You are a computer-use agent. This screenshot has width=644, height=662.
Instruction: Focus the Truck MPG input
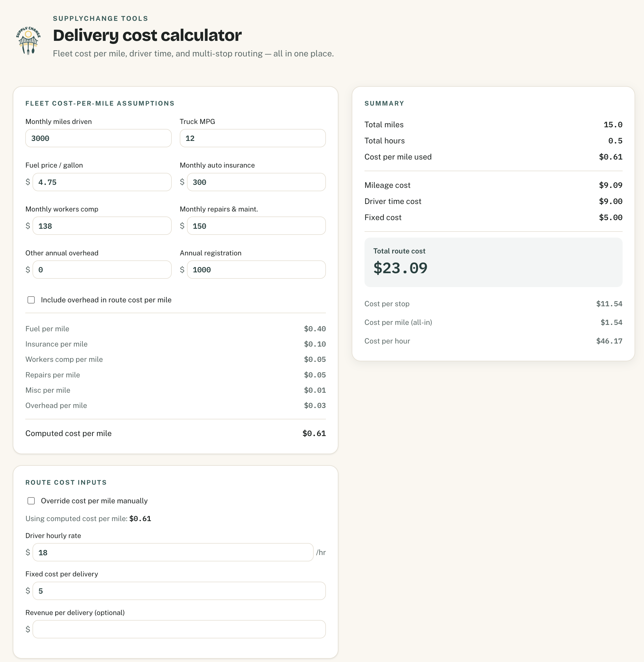253,138
